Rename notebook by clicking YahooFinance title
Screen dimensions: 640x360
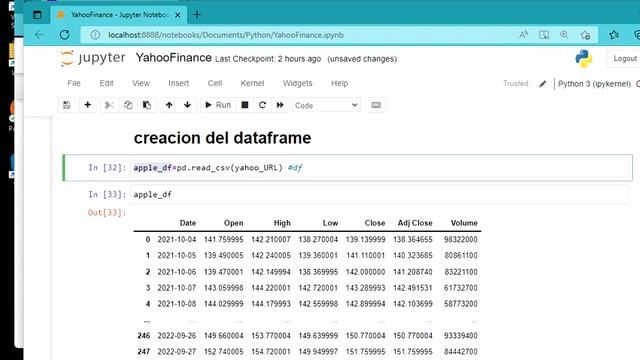coord(173,58)
